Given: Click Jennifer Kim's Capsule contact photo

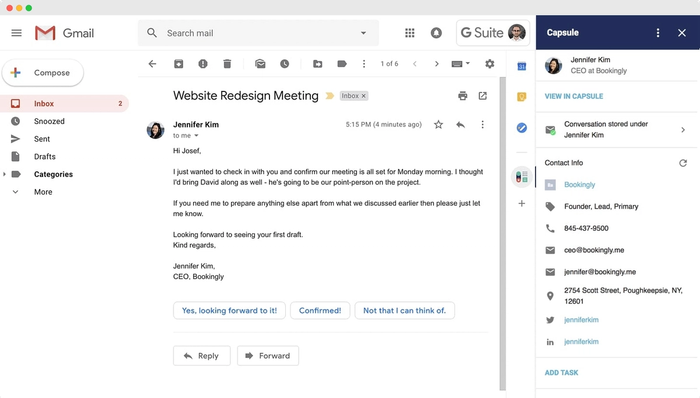Looking at the screenshot, I should point(553,66).
